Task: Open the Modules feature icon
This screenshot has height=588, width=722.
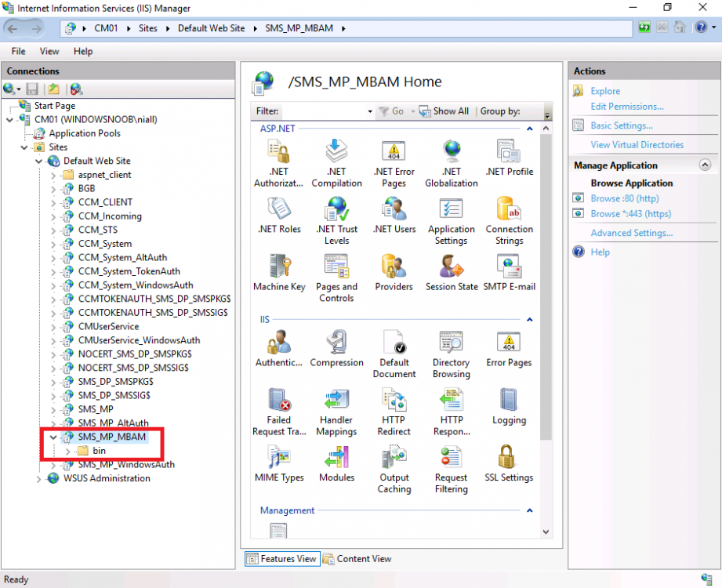Action: [336, 463]
